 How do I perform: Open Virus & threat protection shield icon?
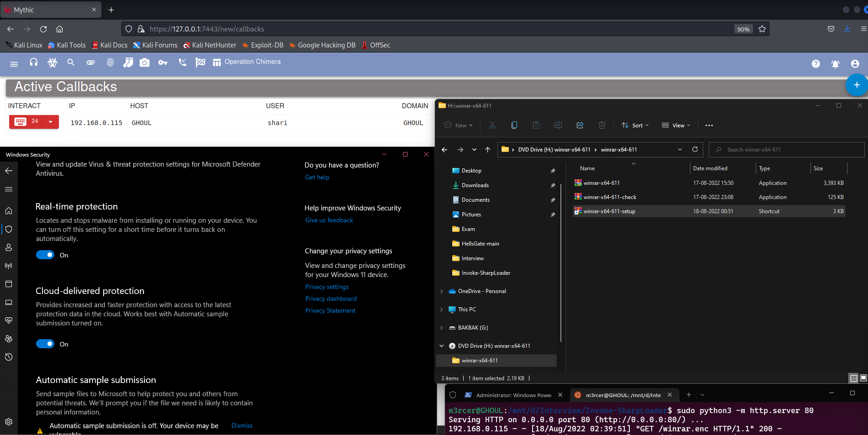coord(9,229)
